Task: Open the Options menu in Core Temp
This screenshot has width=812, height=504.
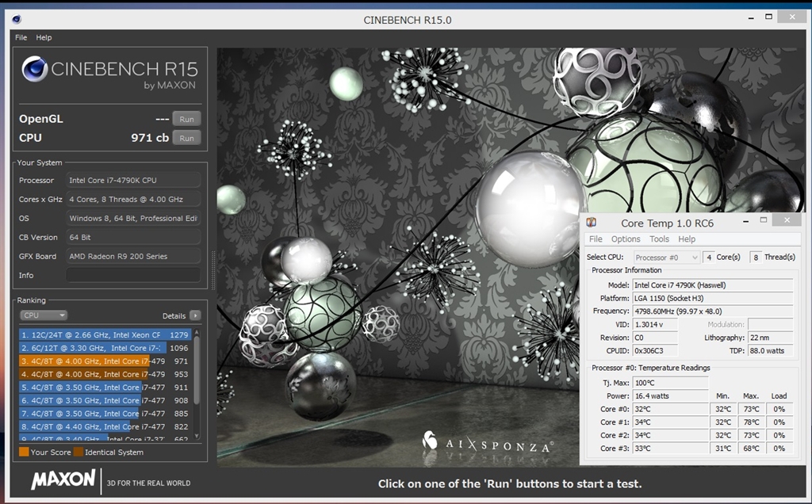Action: click(x=626, y=239)
